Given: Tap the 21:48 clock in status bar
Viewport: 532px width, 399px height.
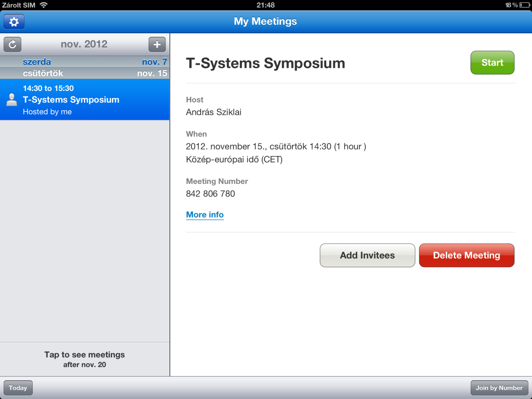Looking at the screenshot, I should click(x=266, y=5).
